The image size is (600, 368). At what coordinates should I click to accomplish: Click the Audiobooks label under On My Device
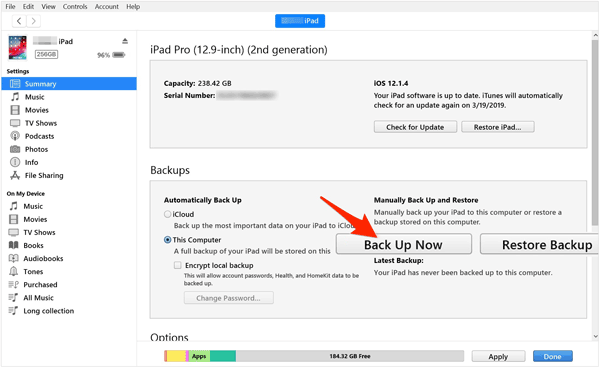[x=43, y=259]
